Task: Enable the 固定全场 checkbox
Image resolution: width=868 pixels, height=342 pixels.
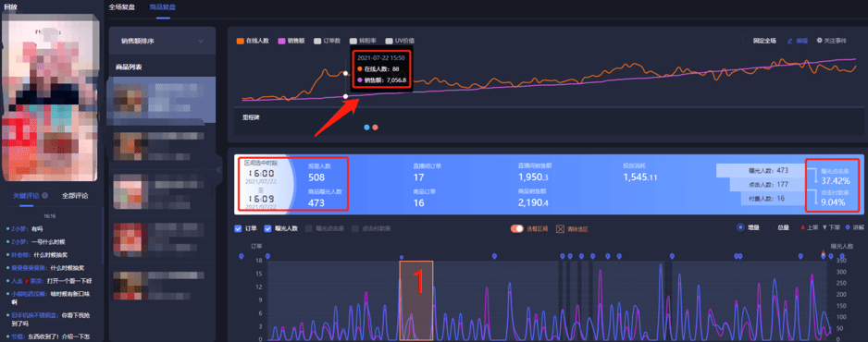Action: pyautogui.click(x=746, y=41)
